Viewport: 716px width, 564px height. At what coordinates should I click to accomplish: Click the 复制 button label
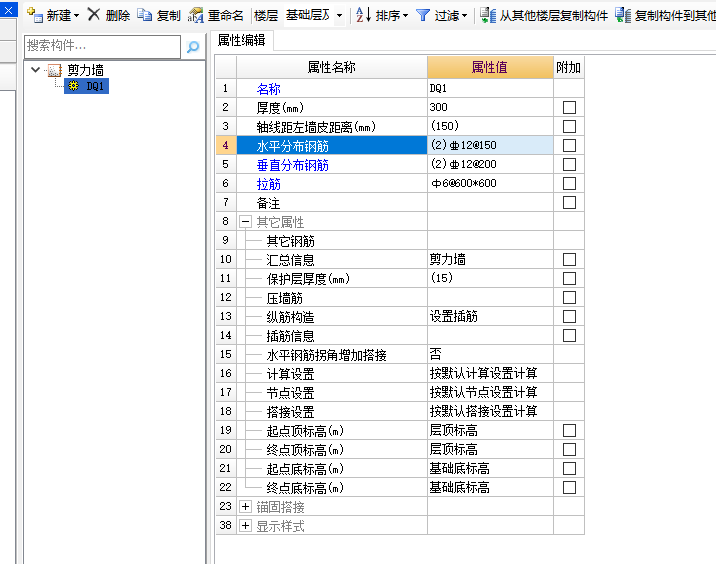click(168, 16)
